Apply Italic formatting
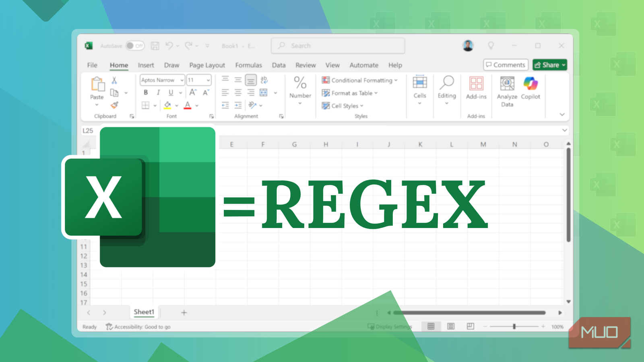Image resolution: width=644 pixels, height=362 pixels. coord(158,93)
